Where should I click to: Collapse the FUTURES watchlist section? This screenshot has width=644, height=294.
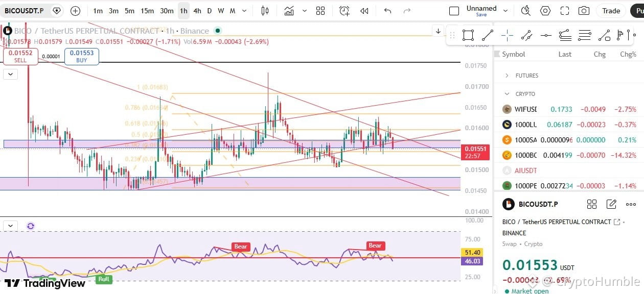507,76
